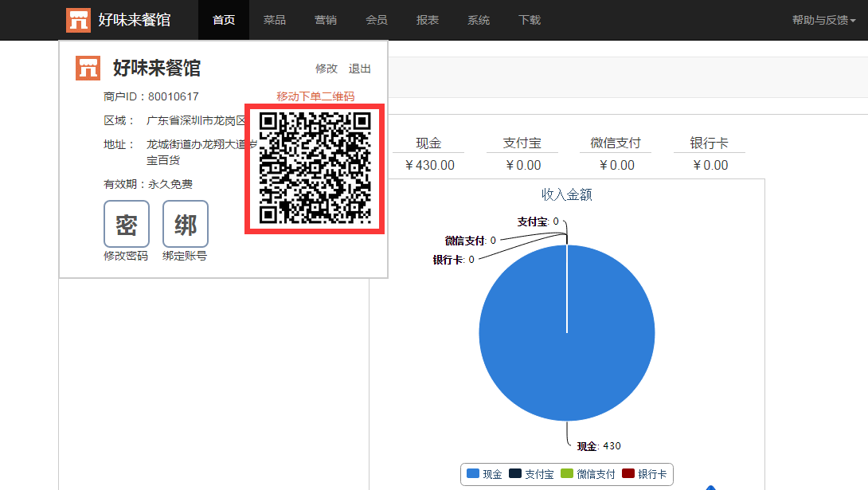Viewport: 868px width, 490px height.
Task: Click the 密 change password icon
Action: pyautogui.click(x=127, y=224)
